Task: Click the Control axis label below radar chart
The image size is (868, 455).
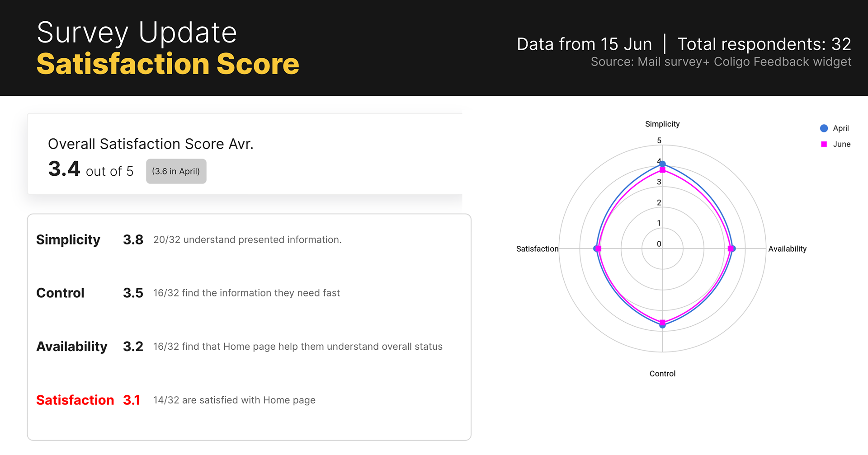Action: 662,374
